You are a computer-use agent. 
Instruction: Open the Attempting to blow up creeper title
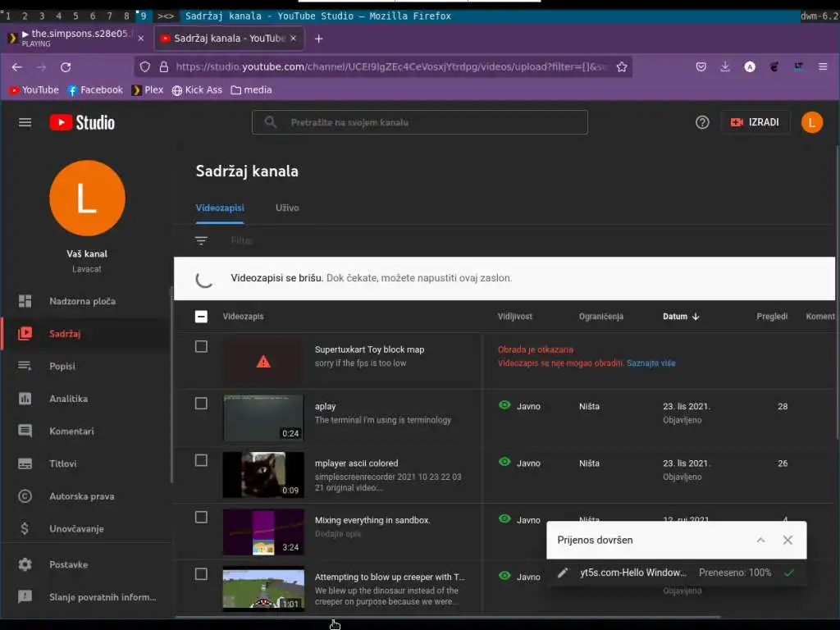[x=390, y=577]
